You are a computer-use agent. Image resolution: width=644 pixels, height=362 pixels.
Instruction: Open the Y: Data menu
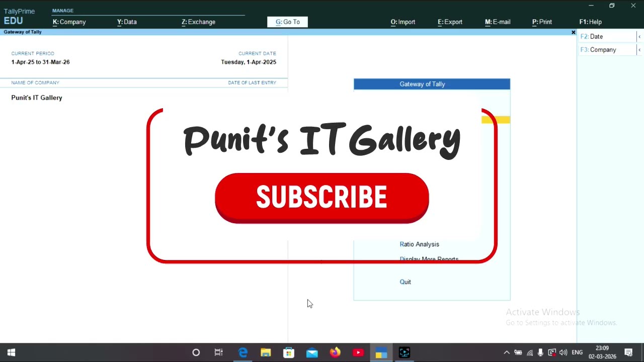127,22
